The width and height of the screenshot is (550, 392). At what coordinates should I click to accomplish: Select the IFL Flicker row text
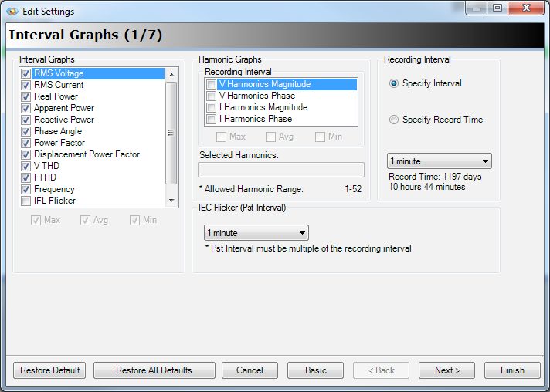click(x=55, y=201)
